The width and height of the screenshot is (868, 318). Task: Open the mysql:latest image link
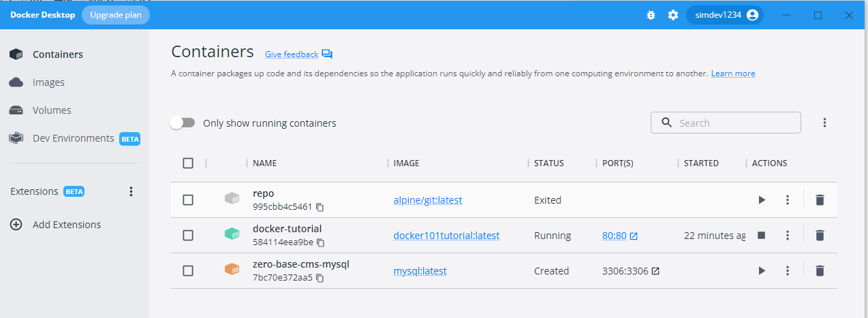pos(420,271)
